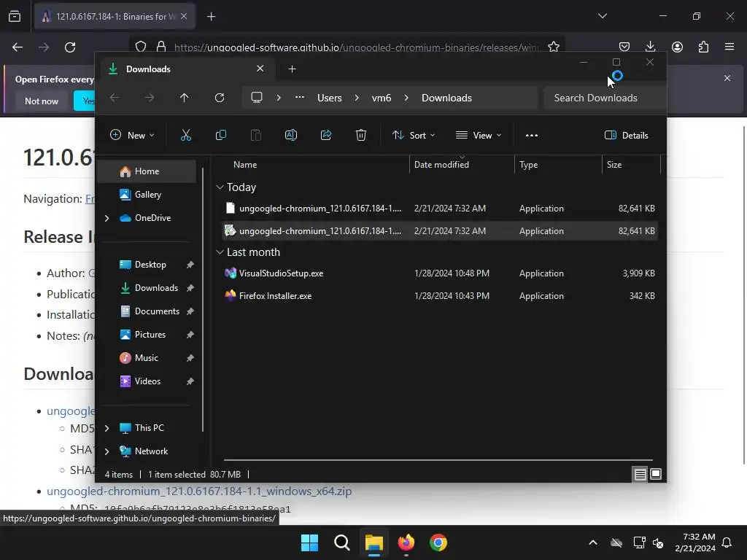Open ungoogled-chromium windows_x64.zip link
The width and height of the screenshot is (747, 560).
coord(199,491)
